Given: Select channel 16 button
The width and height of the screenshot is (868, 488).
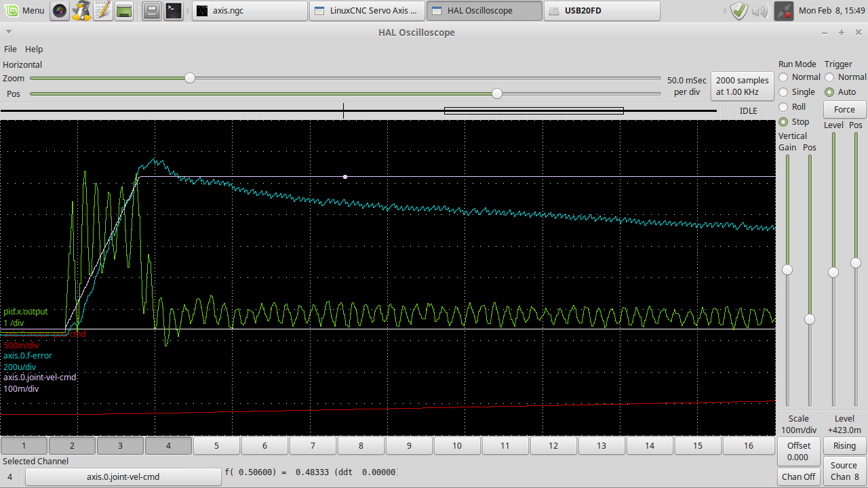Looking at the screenshot, I should tap(748, 445).
